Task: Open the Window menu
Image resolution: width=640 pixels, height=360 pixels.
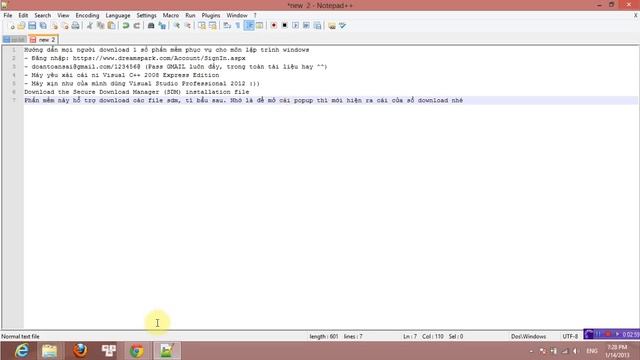Action: click(x=237, y=16)
